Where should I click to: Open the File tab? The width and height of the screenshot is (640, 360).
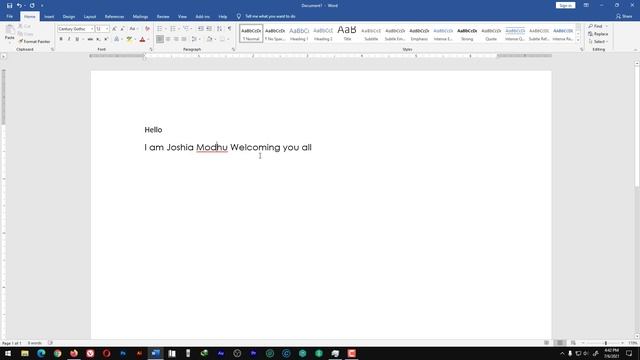click(9, 16)
